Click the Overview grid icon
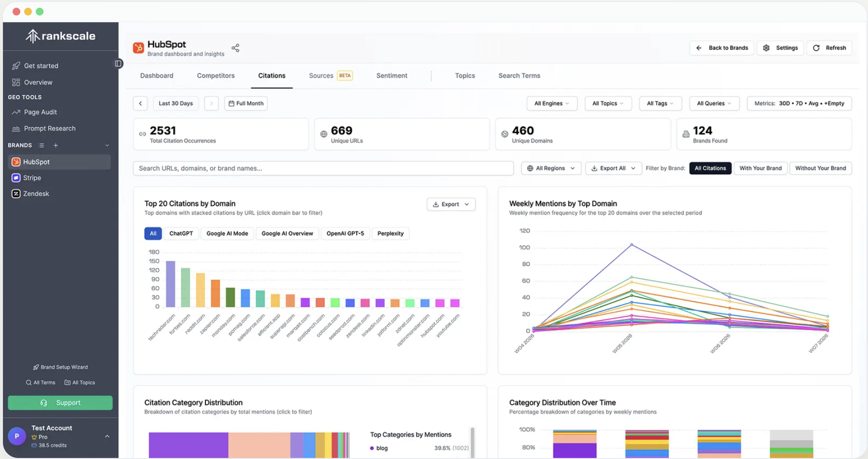Viewport: 868px width, 459px height. 16,83
